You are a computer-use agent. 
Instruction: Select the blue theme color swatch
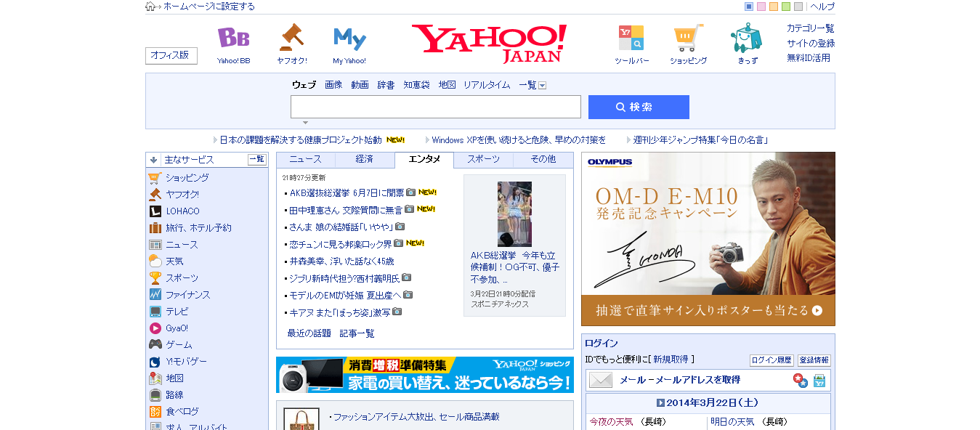tap(749, 7)
